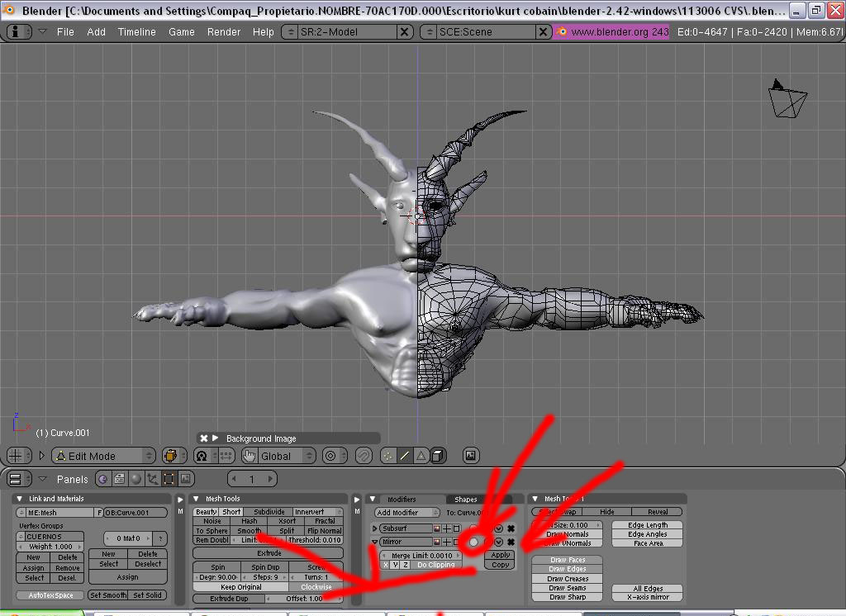Click the rotation/scaling pivot icon
Viewport: 846px width, 616px height.
point(202,456)
